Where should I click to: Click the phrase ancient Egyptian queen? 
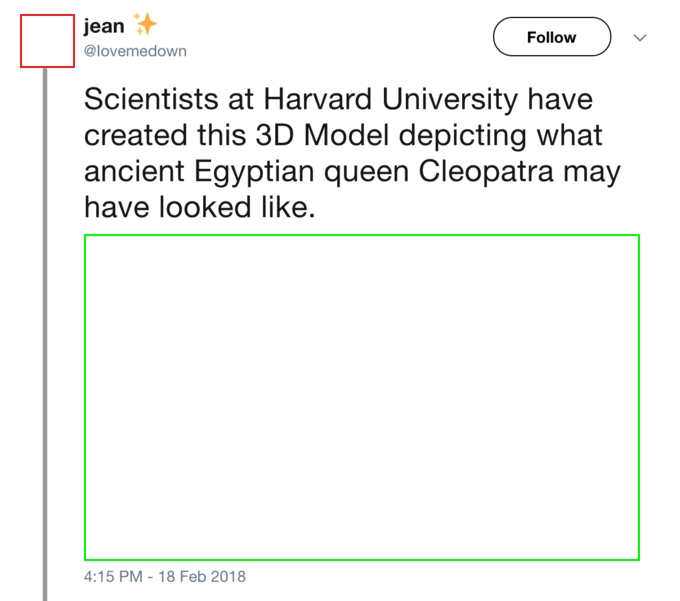pyautogui.click(x=246, y=172)
